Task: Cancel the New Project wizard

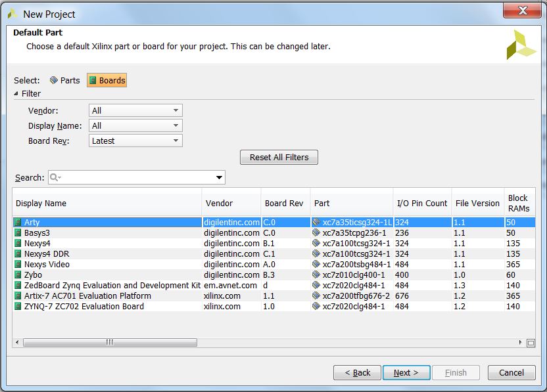Action: tap(511, 373)
